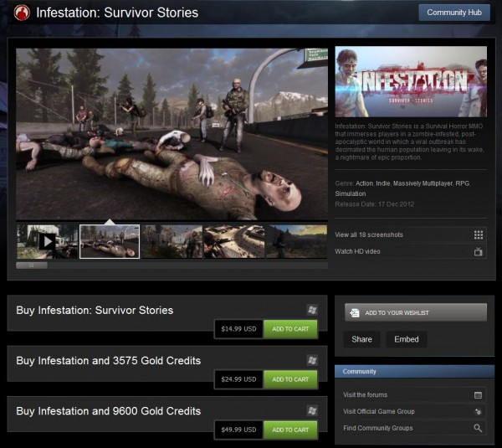Click the Windows icon for 3575 Gold Credits package
This screenshot has height=448, width=502.
point(312,361)
